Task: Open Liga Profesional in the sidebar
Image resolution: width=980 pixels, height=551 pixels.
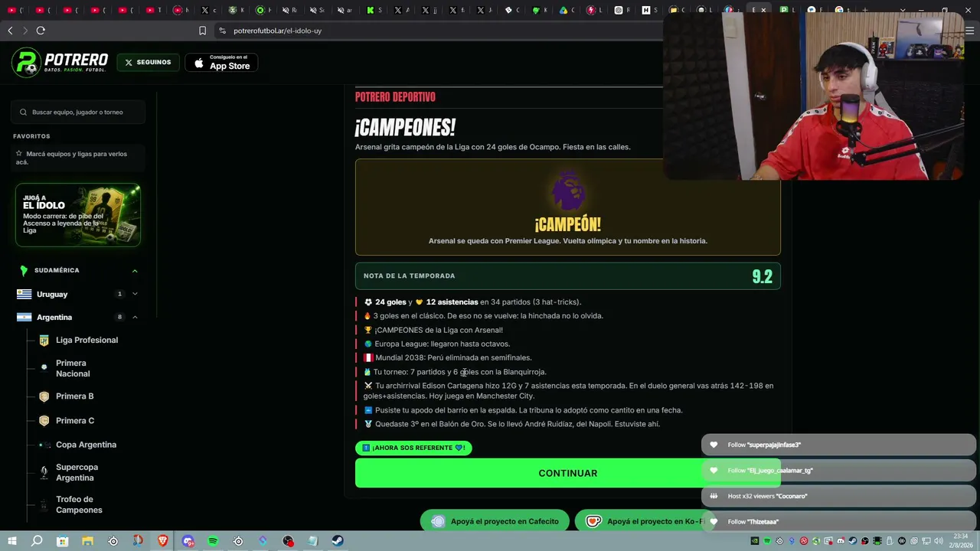Action: (x=87, y=340)
